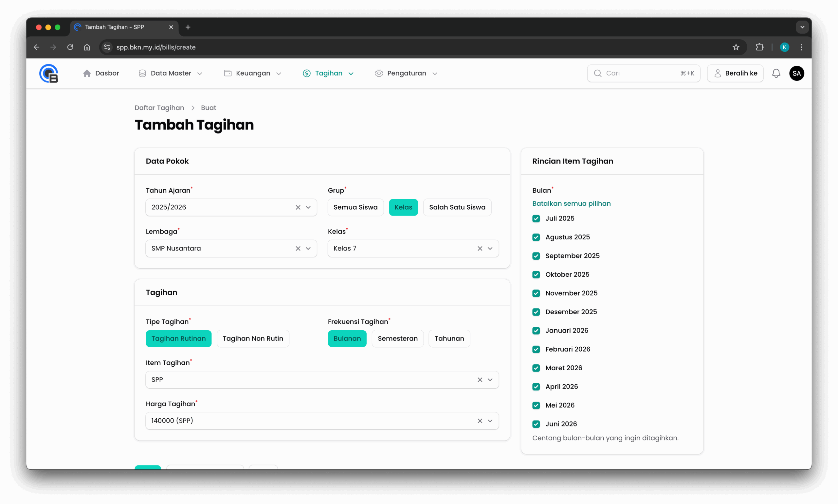This screenshot has height=504, width=838.
Task: Expand the Pengaturan navigation menu
Action: [406, 73]
